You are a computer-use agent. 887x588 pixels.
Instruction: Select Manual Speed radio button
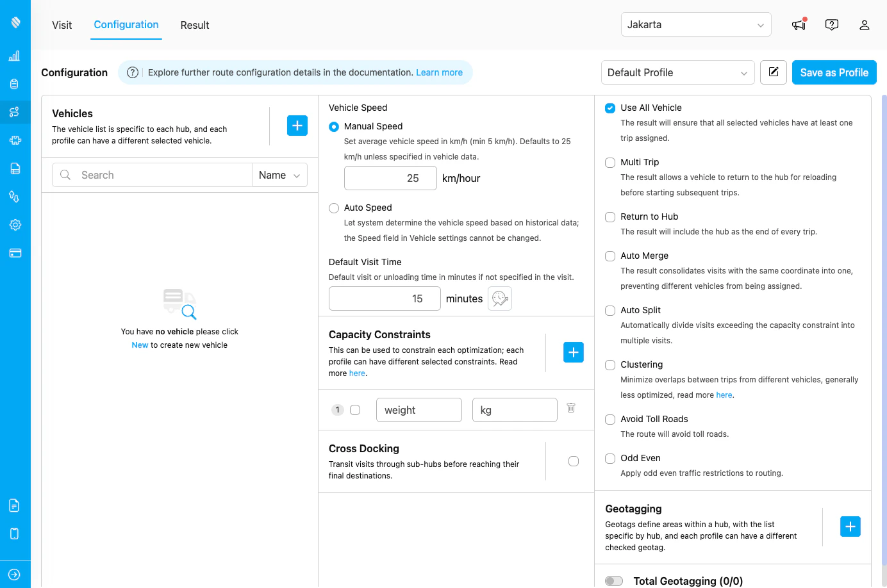pos(334,127)
